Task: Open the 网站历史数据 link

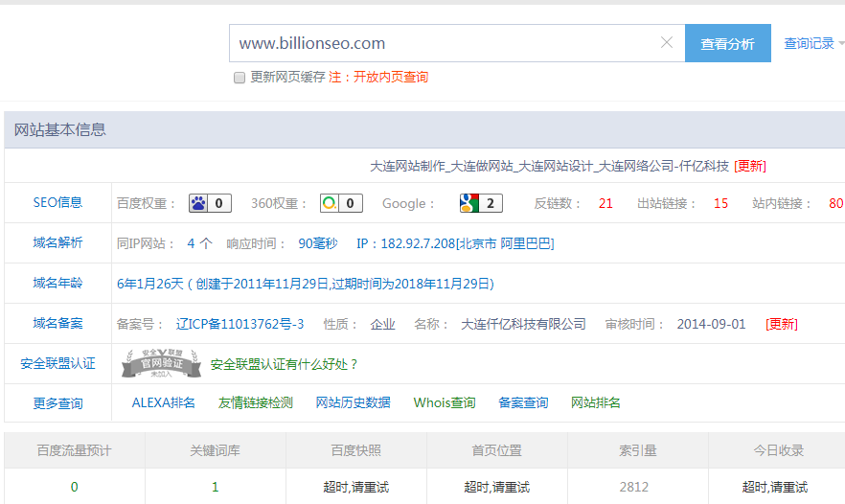Action: click(x=354, y=403)
